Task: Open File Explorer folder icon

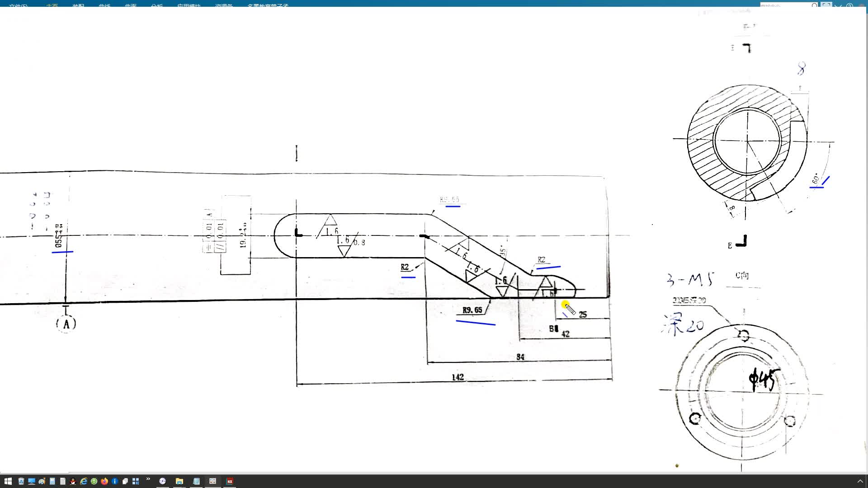Action: pyautogui.click(x=179, y=481)
